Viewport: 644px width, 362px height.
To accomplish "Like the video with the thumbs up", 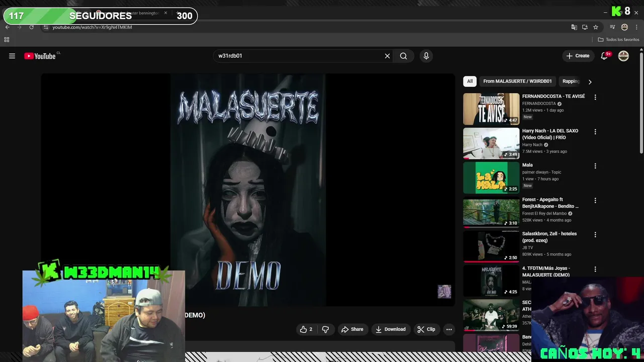I will [x=306, y=329].
